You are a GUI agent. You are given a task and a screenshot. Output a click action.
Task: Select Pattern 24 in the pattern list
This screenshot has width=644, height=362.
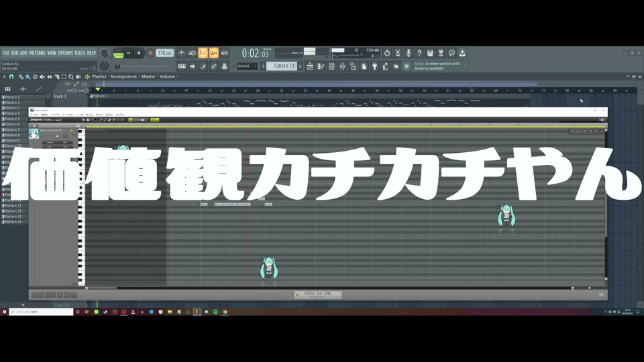13,222
